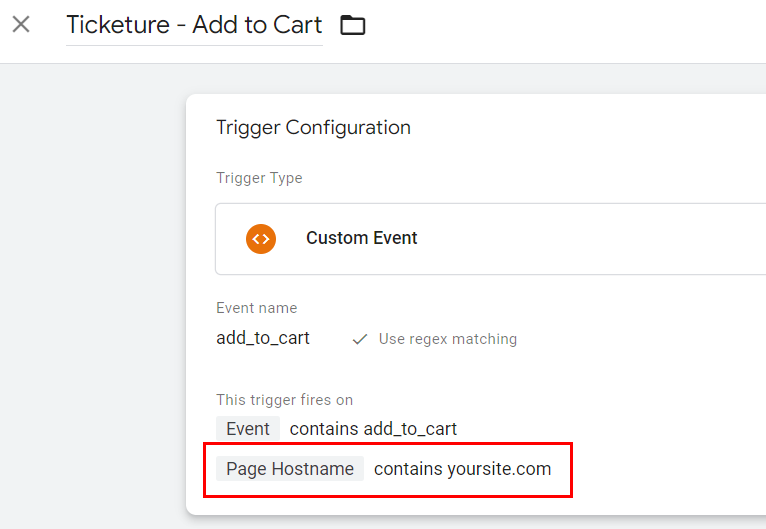Click the underline beneath the trigger title
Viewport: 766px width, 529px height.
(194, 45)
